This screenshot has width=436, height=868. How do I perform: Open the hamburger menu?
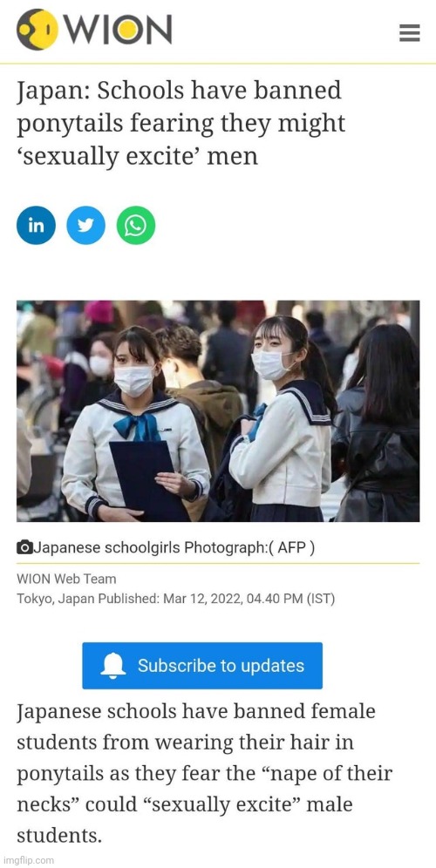coord(410,33)
